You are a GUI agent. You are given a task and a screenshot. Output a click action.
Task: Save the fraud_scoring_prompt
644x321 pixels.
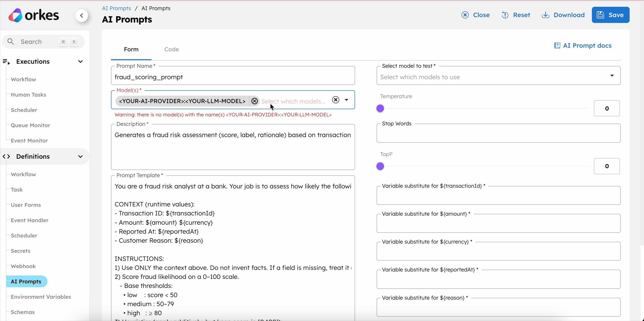coord(611,15)
